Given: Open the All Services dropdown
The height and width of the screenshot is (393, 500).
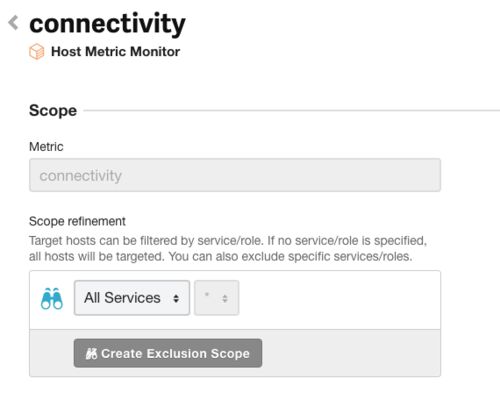Looking at the screenshot, I should tap(132, 298).
